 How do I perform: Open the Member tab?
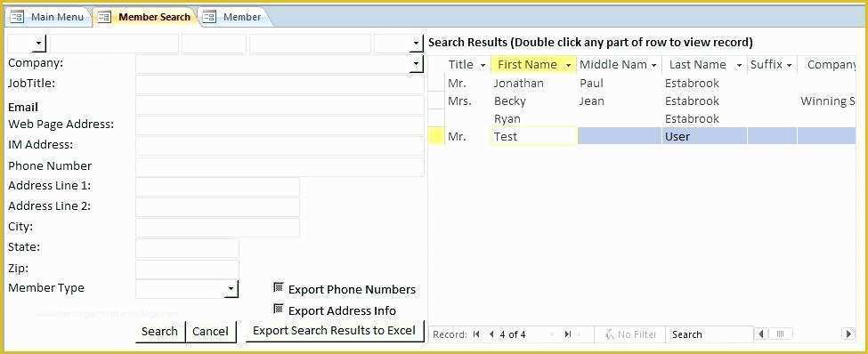coord(235,17)
